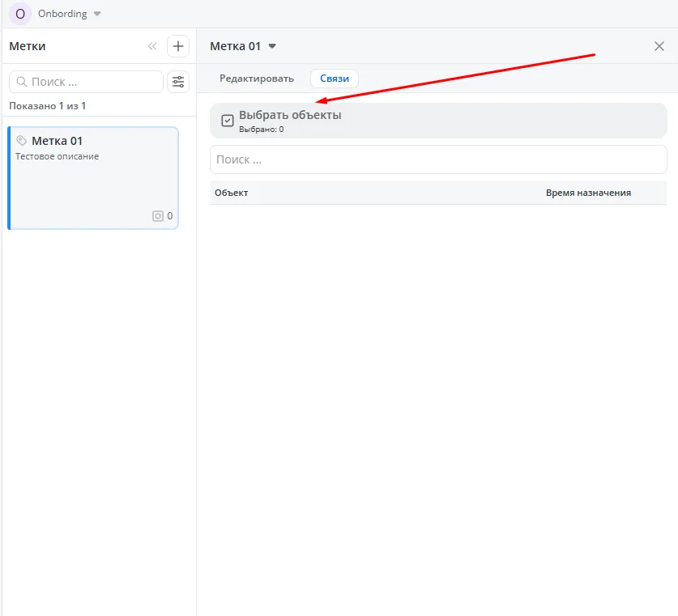Screen dimensions: 678x616
Task: Select the Тестовое описание text on the card
Action: coord(58,156)
